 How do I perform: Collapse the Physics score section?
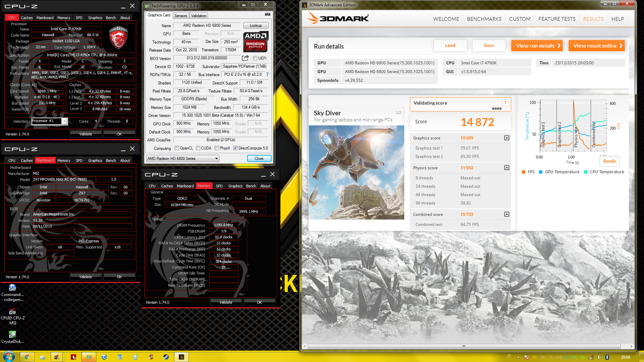point(506,168)
